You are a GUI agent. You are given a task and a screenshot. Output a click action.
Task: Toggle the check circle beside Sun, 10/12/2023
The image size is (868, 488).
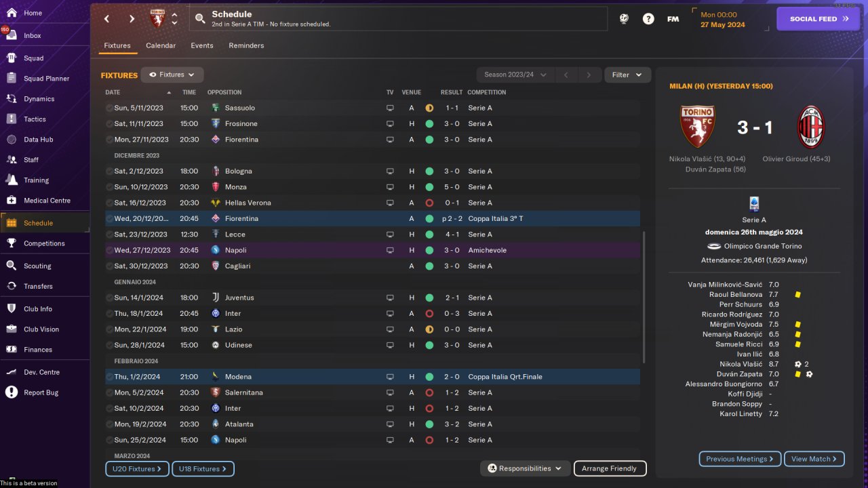tap(109, 187)
